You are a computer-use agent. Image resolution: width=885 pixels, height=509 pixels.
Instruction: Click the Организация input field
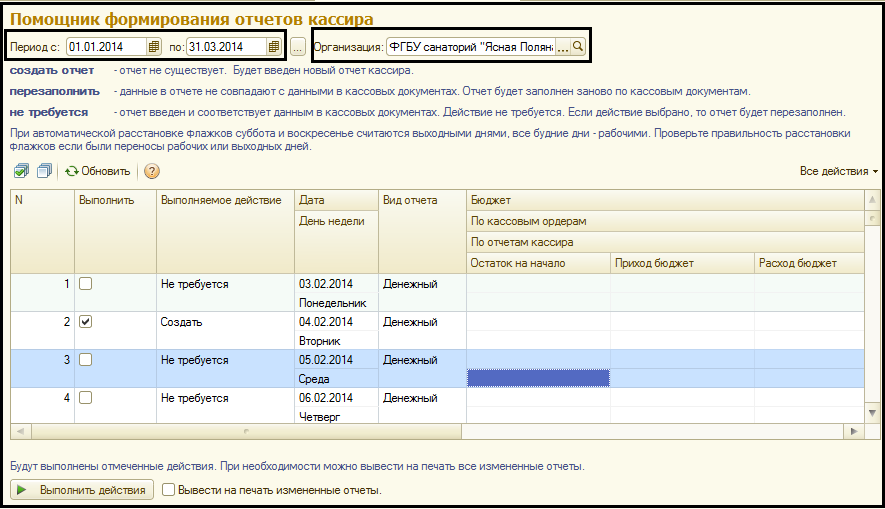(x=471, y=47)
